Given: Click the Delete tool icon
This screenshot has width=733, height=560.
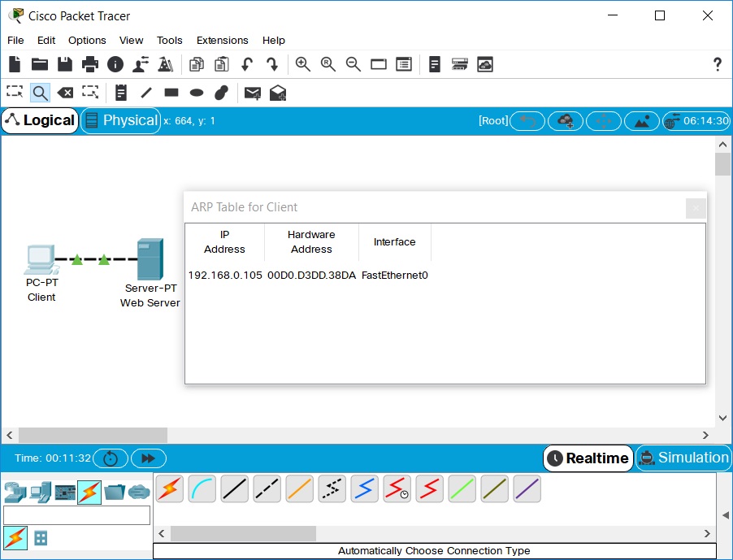Looking at the screenshot, I should [x=65, y=93].
